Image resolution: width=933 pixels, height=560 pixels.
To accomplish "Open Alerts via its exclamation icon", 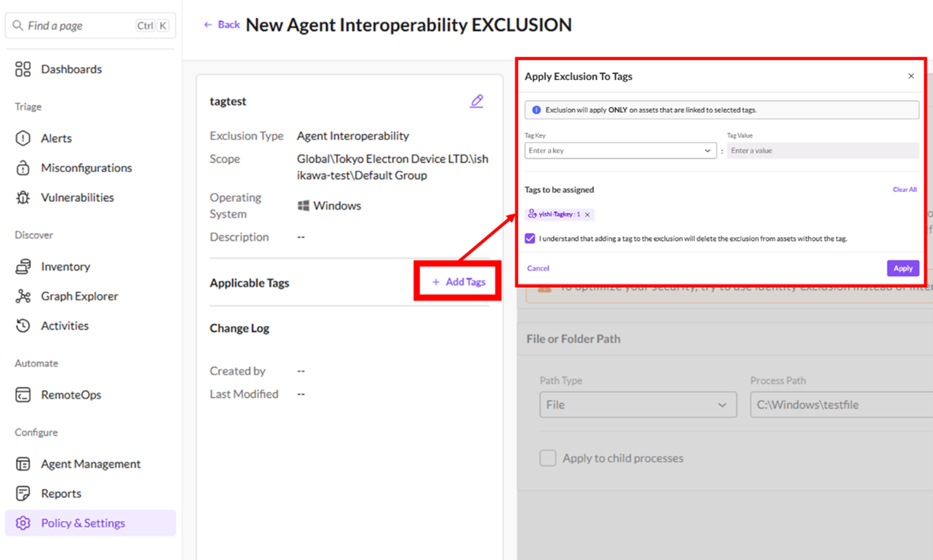I will tap(23, 139).
